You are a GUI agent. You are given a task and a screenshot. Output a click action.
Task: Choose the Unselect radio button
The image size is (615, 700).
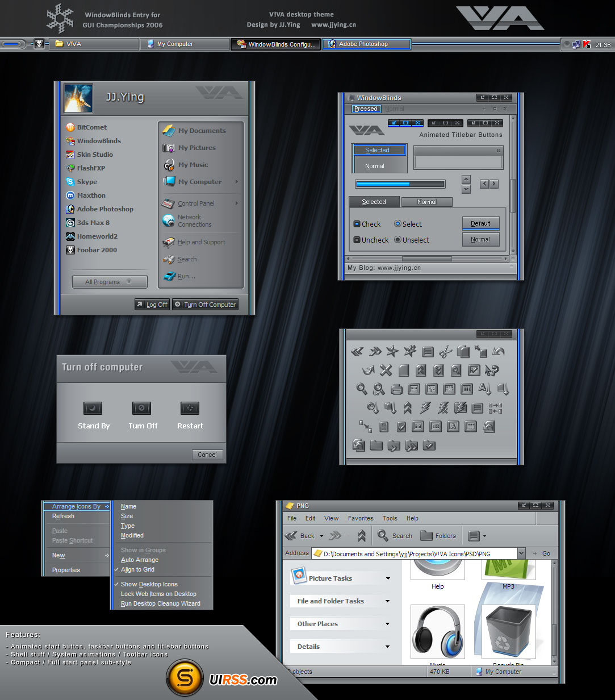398,240
